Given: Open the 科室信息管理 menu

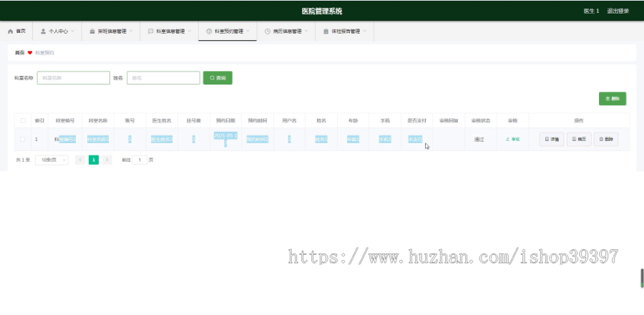Looking at the screenshot, I should click(169, 31).
